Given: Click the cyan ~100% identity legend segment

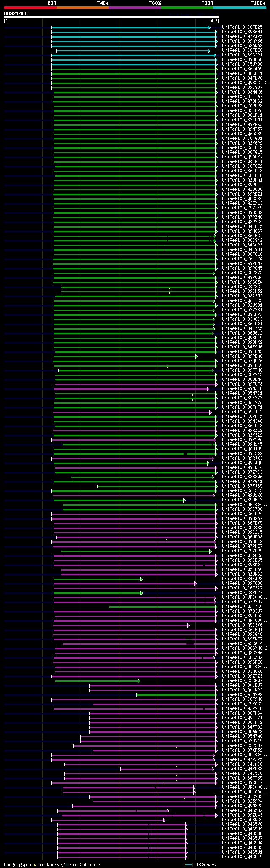Looking at the screenshot, I should point(240,8).
